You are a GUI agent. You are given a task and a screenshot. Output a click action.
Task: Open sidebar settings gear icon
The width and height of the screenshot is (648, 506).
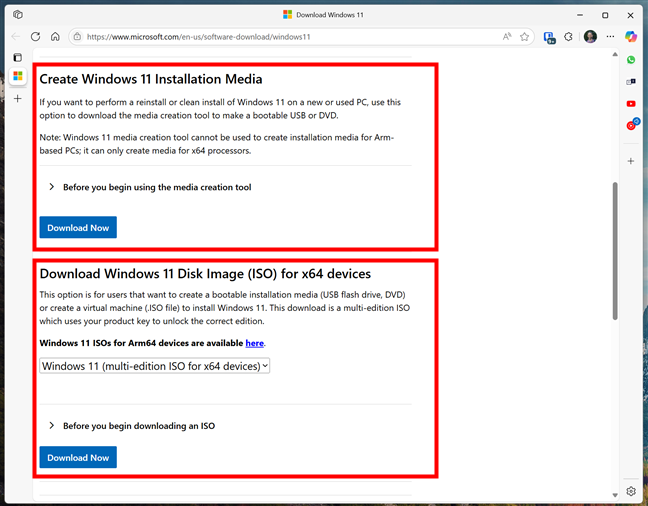coord(631,491)
